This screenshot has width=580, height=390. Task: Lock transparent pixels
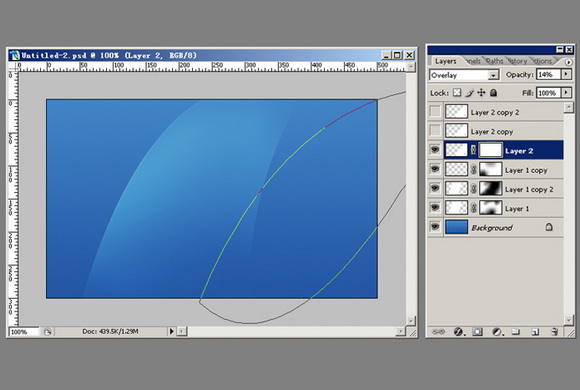click(x=457, y=93)
